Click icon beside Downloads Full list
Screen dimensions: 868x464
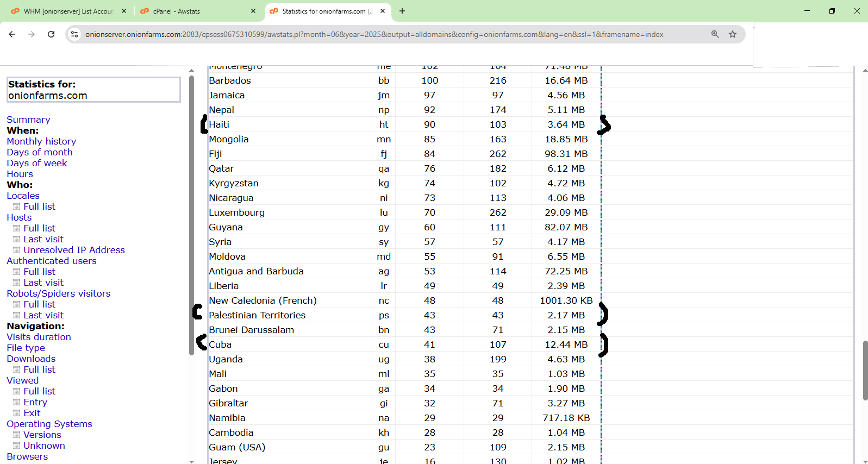point(17,370)
